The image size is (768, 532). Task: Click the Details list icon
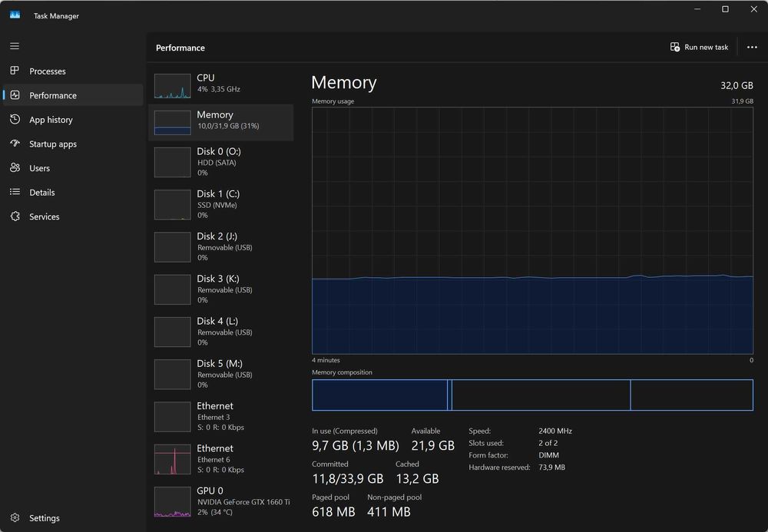[x=15, y=192]
